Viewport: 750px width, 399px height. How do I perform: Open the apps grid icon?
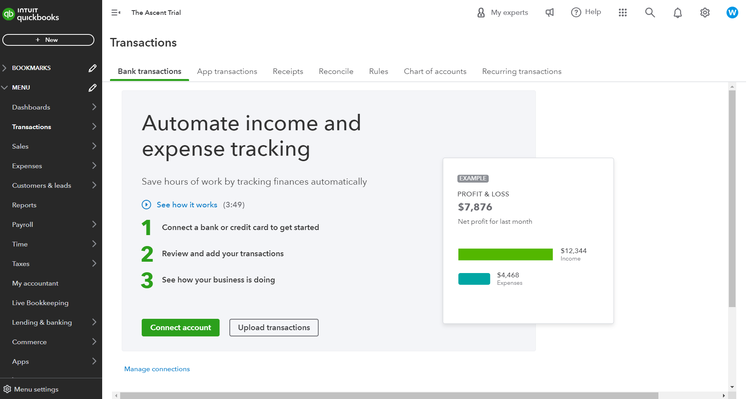622,12
